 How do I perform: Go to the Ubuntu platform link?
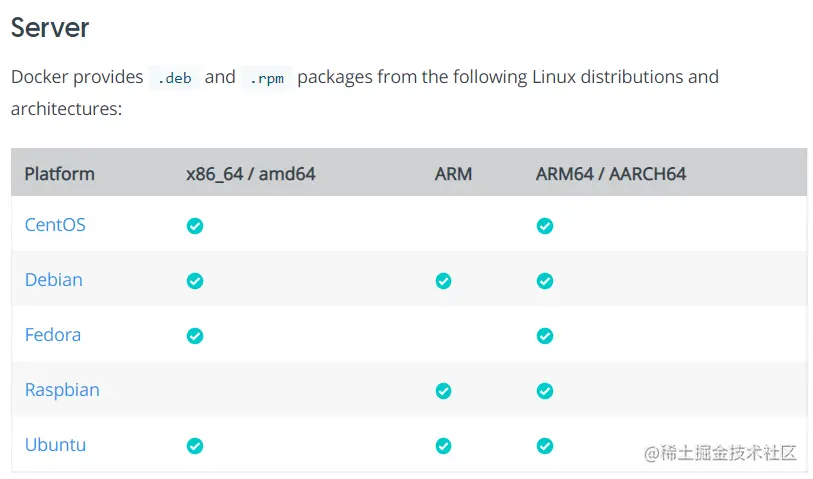[x=55, y=445]
